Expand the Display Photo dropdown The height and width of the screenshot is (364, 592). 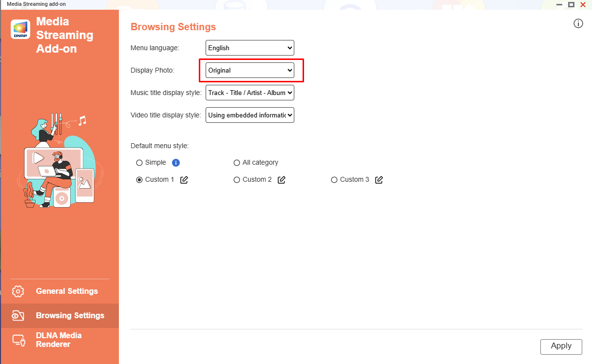tap(250, 70)
